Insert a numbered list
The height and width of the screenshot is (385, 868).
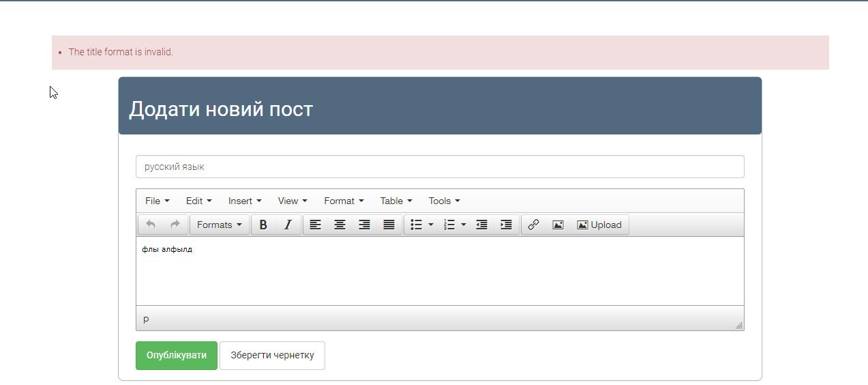[449, 225]
